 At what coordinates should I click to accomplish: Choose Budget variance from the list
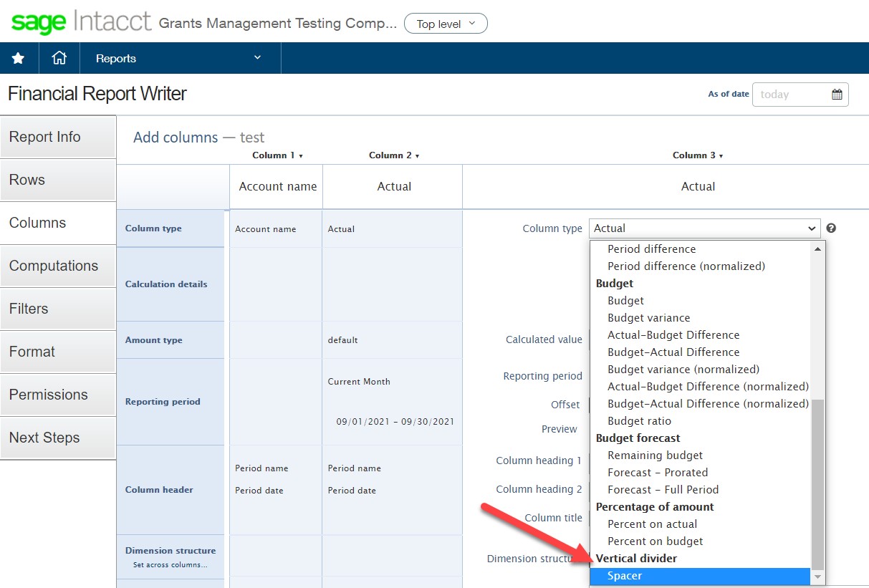(x=648, y=318)
